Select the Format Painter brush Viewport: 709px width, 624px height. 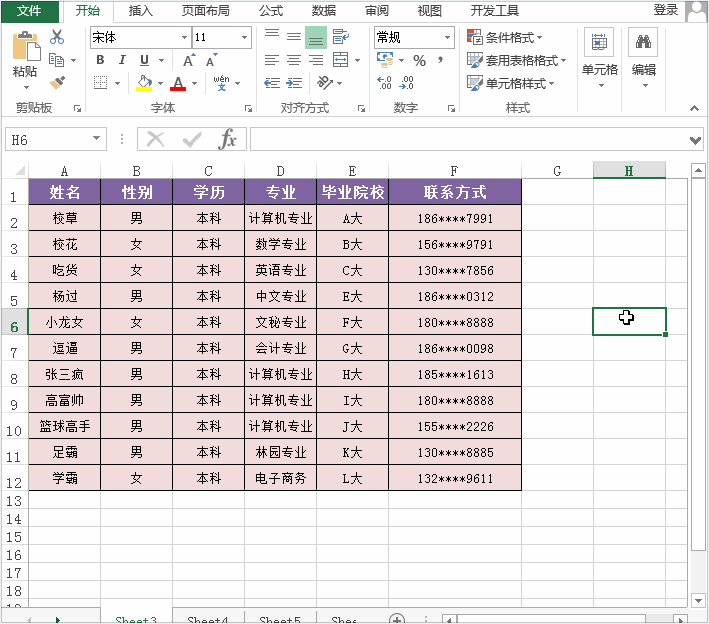coord(57,83)
